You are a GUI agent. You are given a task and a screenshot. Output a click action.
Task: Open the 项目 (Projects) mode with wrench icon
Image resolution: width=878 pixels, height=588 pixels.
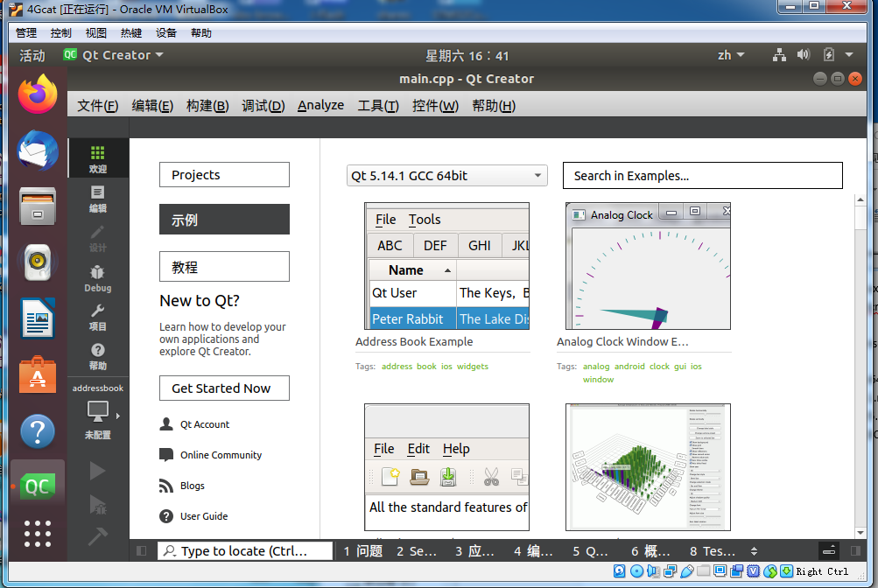97,318
